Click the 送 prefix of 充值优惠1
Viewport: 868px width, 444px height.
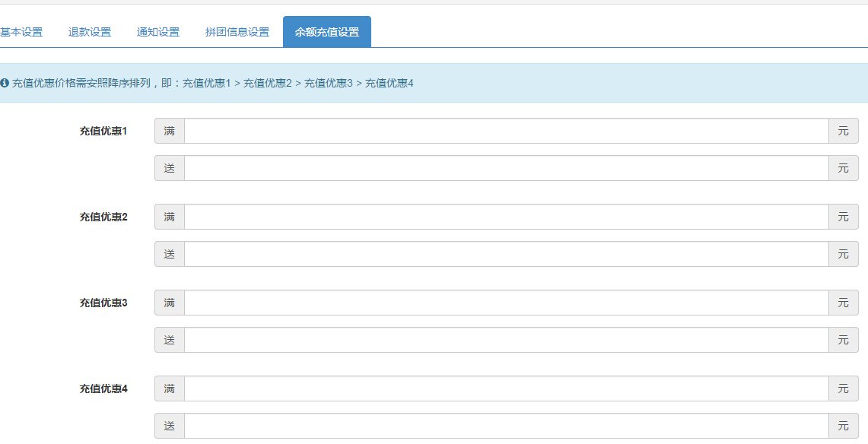pos(170,168)
